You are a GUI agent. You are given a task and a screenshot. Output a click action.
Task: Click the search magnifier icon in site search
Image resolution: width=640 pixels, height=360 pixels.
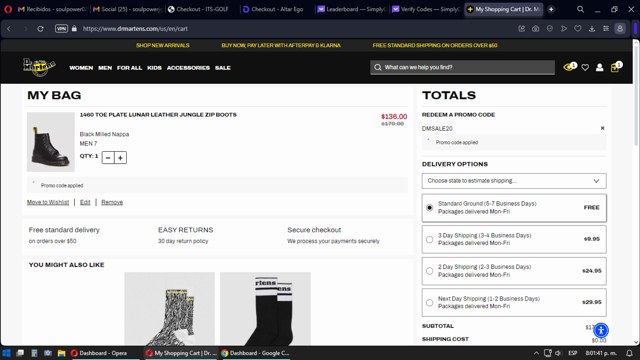378,67
